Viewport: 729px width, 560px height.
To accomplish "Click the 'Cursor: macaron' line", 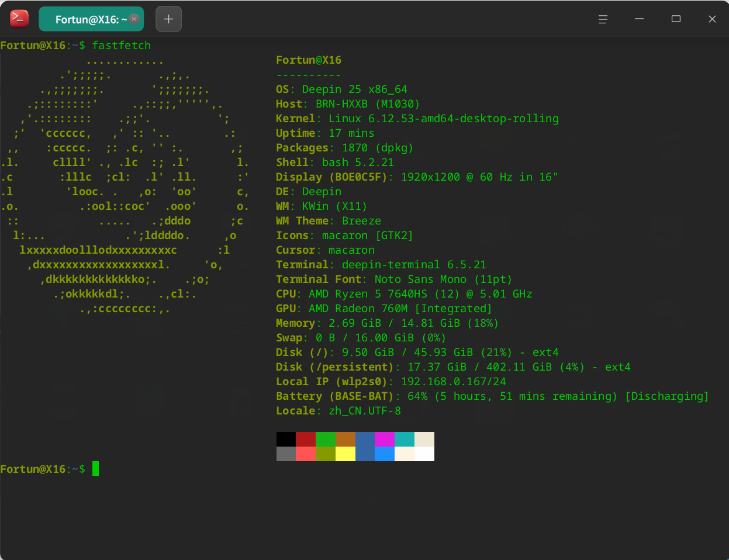I will 325,250.
